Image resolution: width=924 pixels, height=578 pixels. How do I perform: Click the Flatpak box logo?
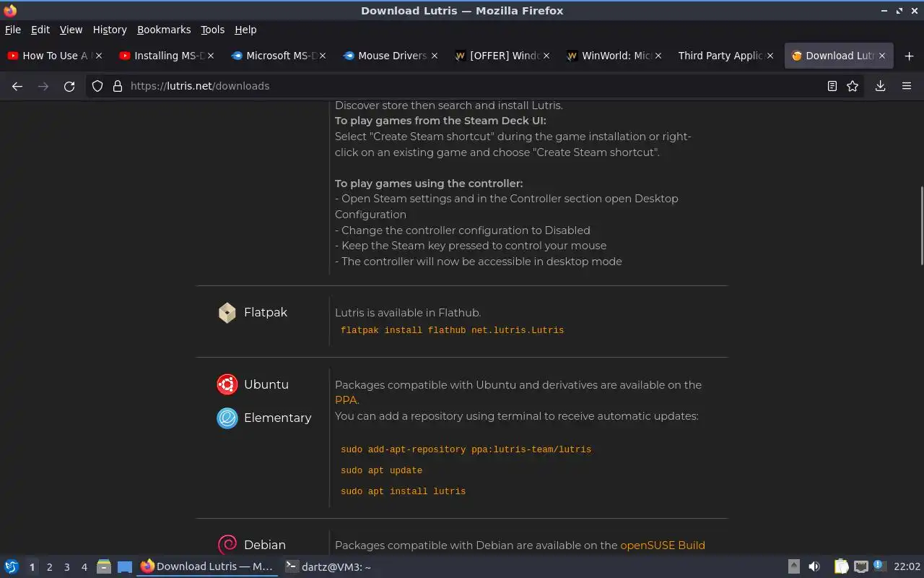227,313
